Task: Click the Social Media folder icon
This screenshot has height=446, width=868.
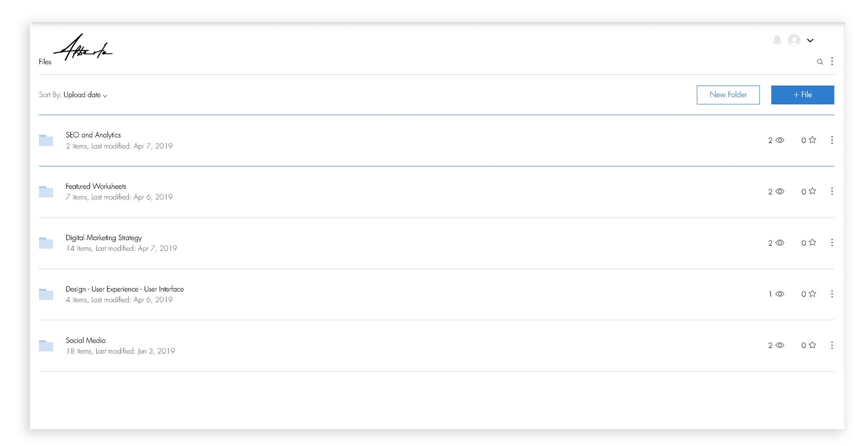Action: [46, 346]
